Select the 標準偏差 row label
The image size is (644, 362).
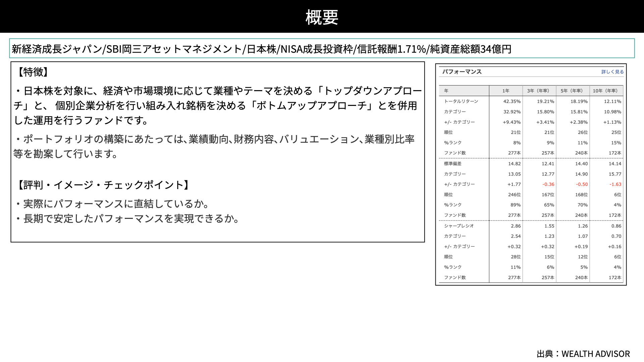tap(452, 164)
